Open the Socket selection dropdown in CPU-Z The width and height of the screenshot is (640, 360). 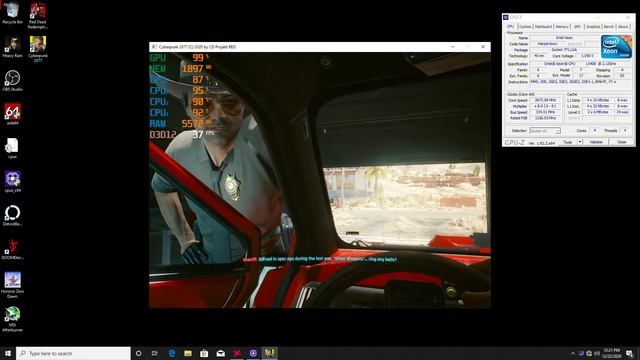tap(545, 131)
